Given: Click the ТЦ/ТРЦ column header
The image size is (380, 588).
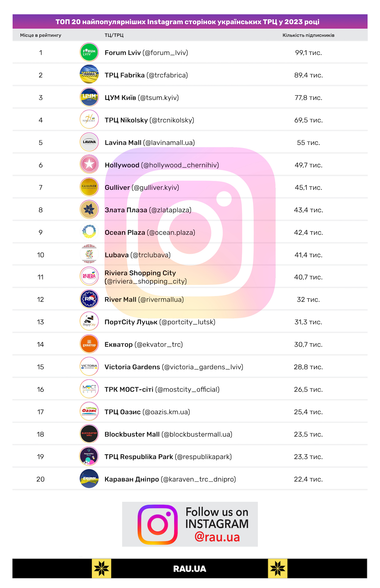Looking at the screenshot, I should point(114,35).
